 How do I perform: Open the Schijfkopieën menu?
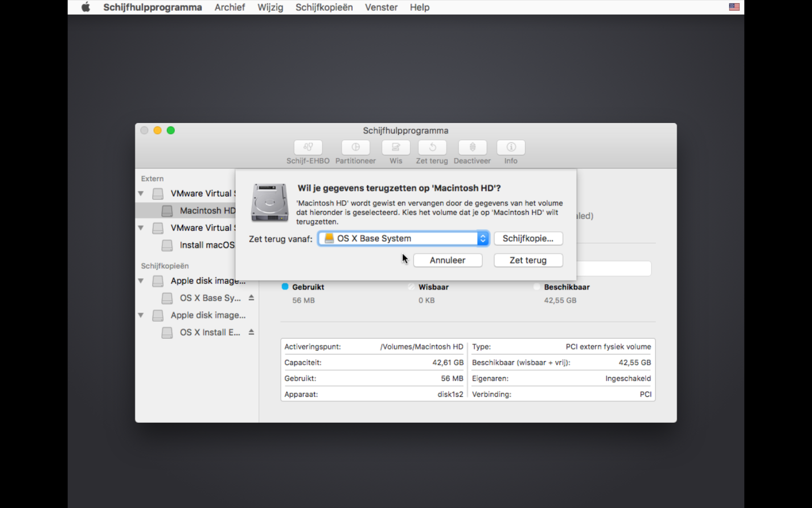pyautogui.click(x=324, y=7)
